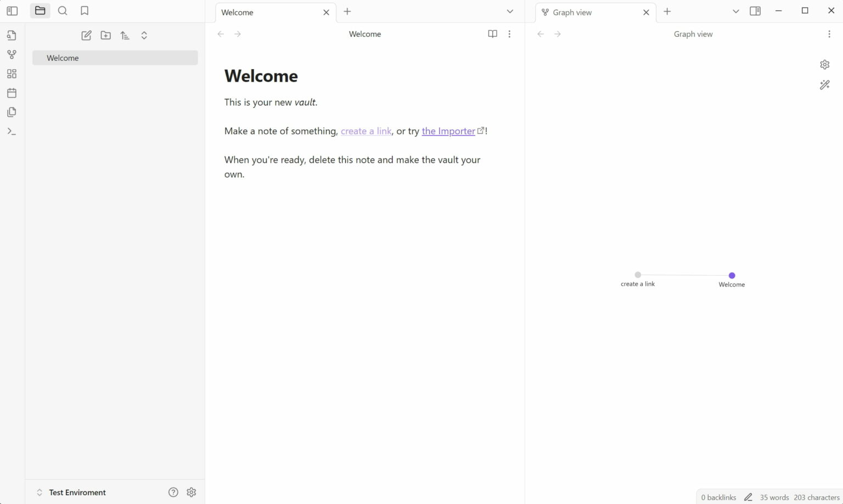Follow the Importer link
This screenshot has height=504, width=843.
tap(448, 131)
